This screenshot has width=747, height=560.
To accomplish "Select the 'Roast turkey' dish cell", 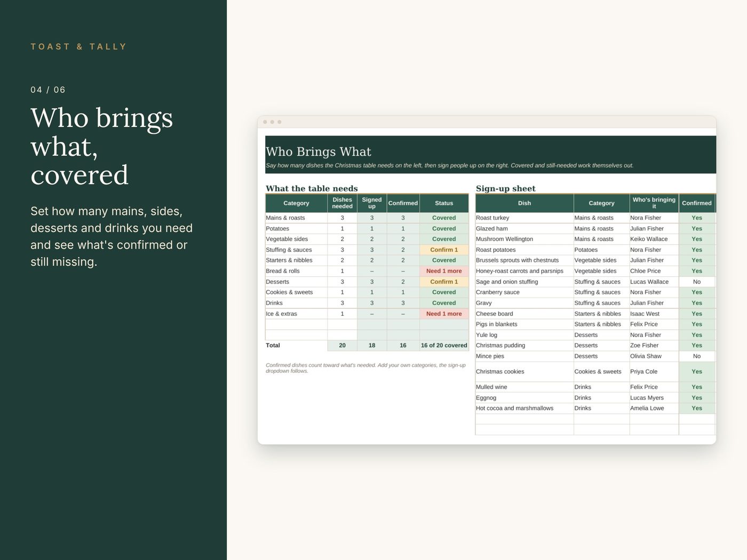I will tap(525, 218).
